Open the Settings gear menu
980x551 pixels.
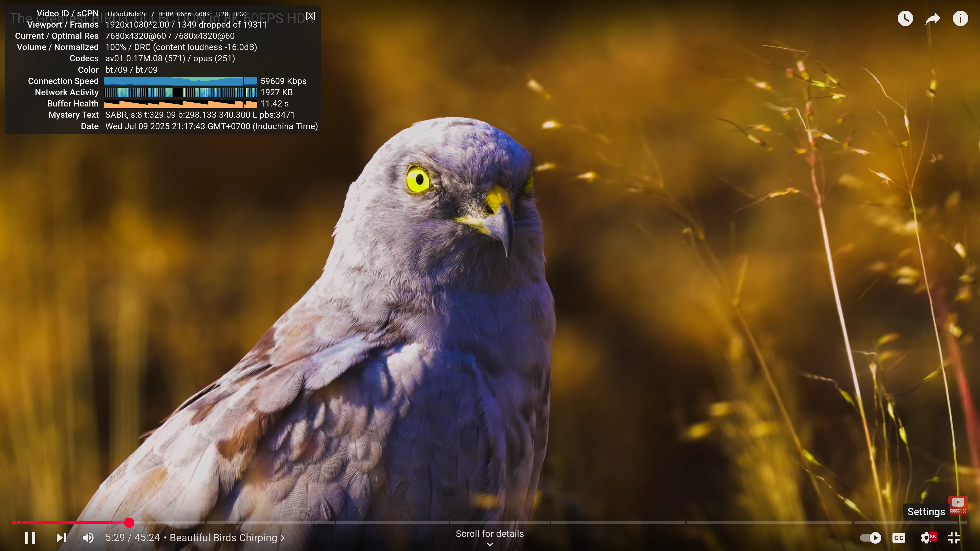(x=926, y=538)
